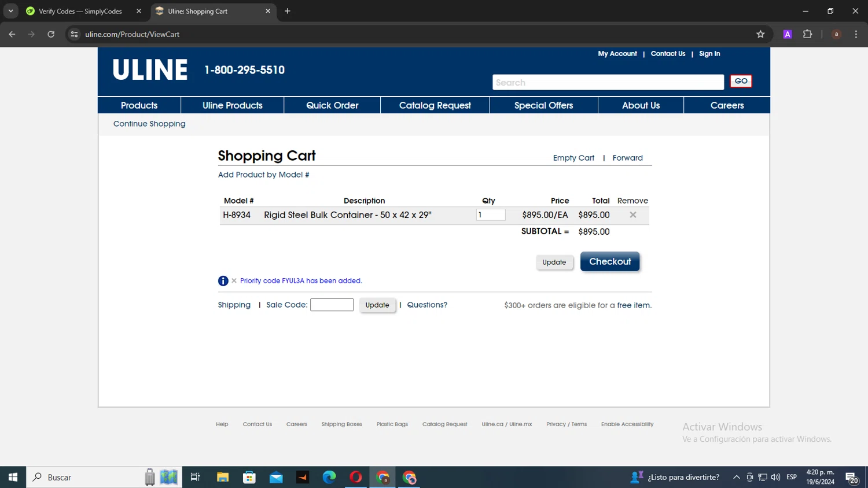Open volume control in system tray

(775, 477)
